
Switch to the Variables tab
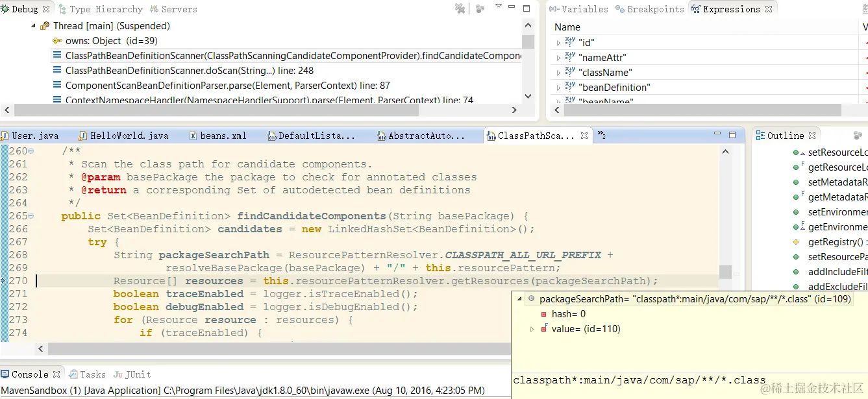click(x=579, y=9)
